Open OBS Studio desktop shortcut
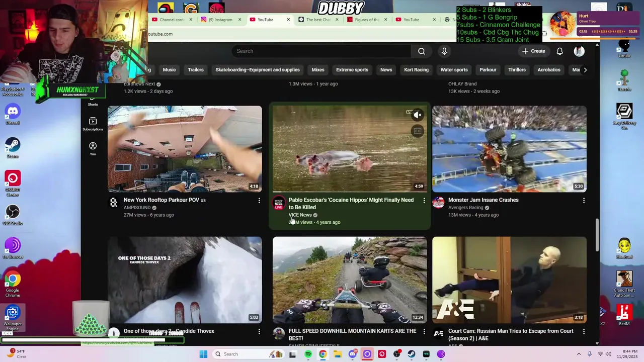644x362 pixels. coord(13,215)
